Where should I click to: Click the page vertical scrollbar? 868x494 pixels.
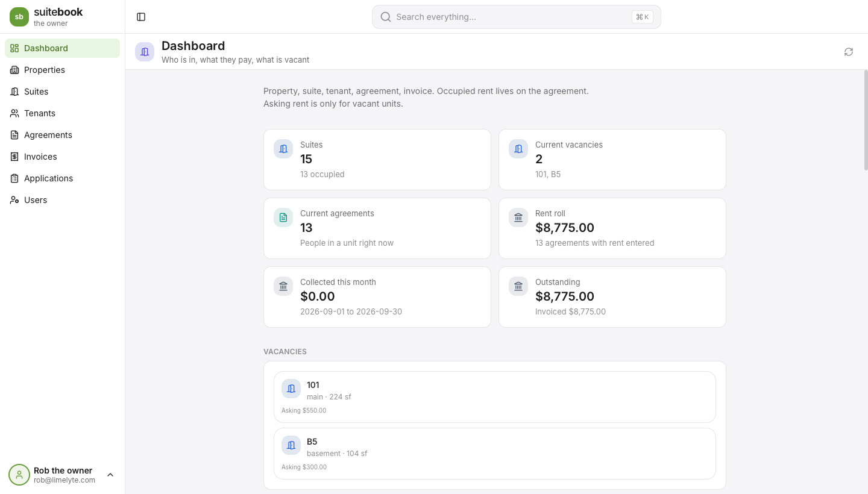pyautogui.click(x=866, y=120)
